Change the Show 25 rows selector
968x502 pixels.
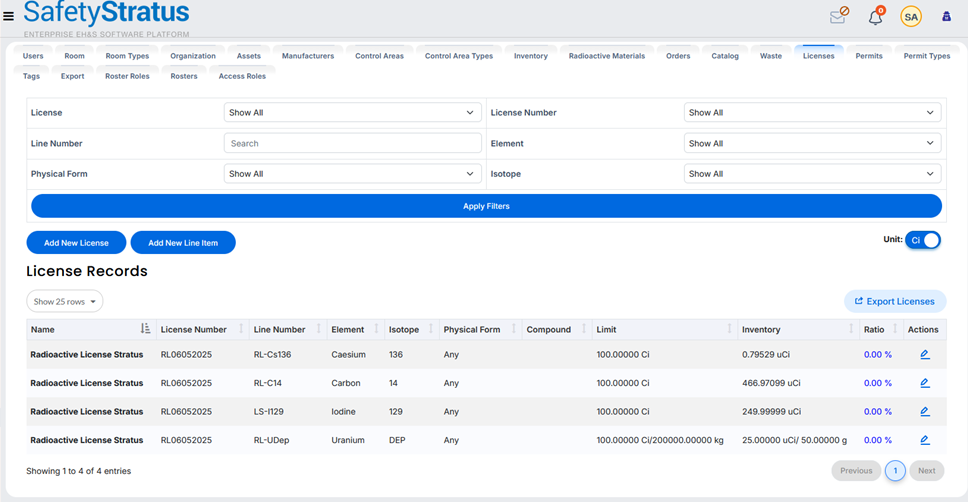[64, 301]
